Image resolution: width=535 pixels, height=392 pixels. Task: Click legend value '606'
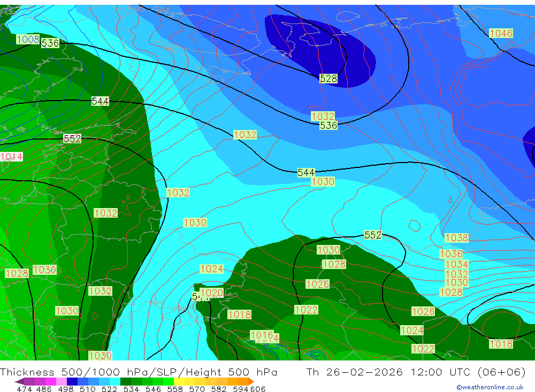(x=258, y=389)
